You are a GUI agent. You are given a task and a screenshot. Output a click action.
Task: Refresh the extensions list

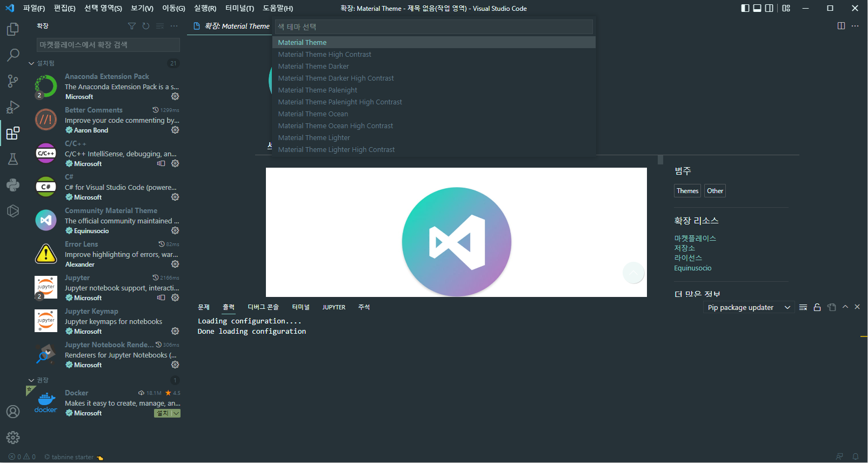(146, 26)
